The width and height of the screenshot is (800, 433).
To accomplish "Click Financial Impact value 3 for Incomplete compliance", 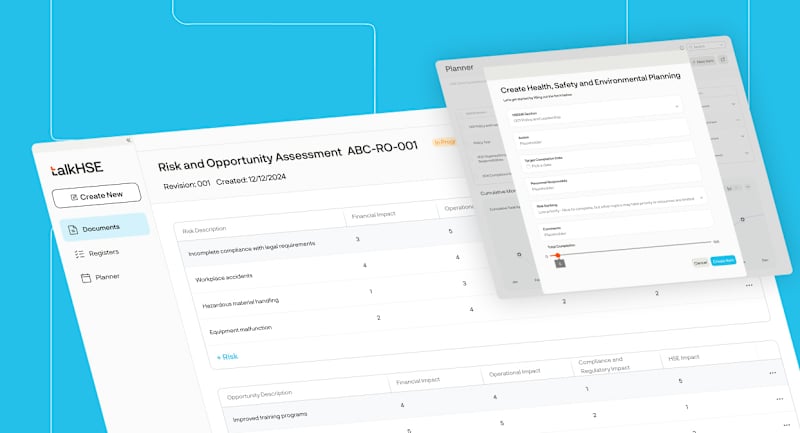I will [358, 239].
